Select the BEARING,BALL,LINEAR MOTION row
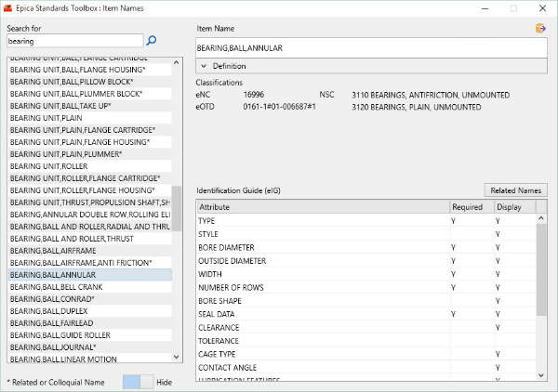The height and width of the screenshot is (392, 558). [x=89, y=359]
